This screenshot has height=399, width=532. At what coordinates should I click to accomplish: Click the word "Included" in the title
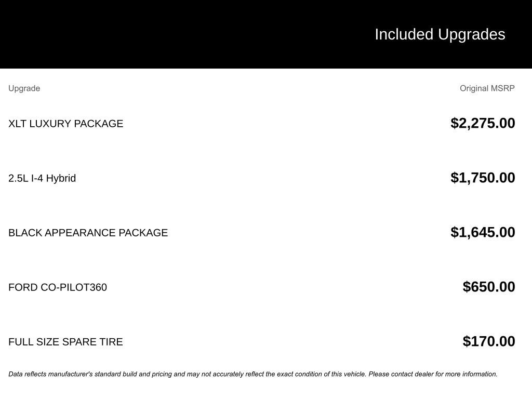[x=404, y=34]
